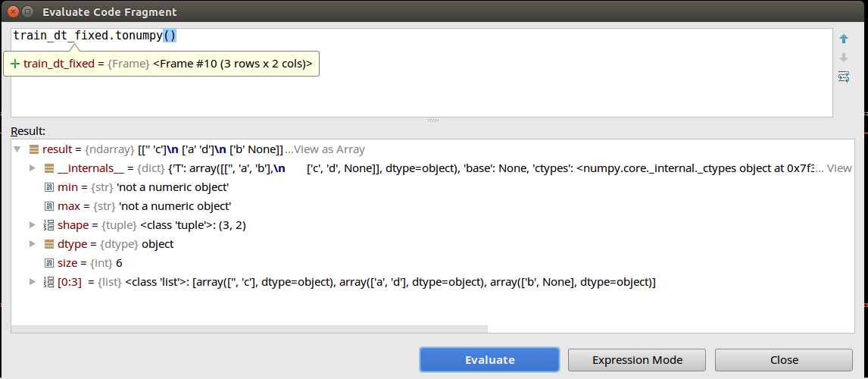Click the train_dt_fixed Frame tooltip text
The image size is (868, 379).
(167, 64)
